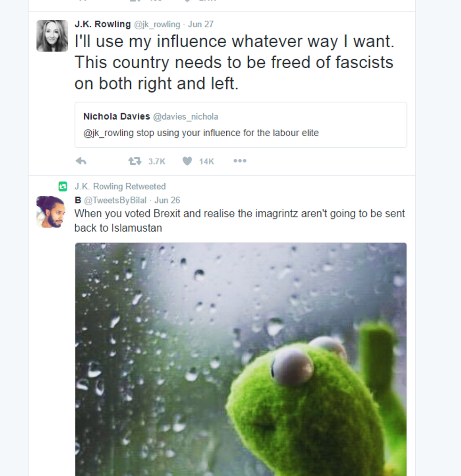Open the Jun 27 tweet permalink
The image size is (461, 476).
[201, 24]
